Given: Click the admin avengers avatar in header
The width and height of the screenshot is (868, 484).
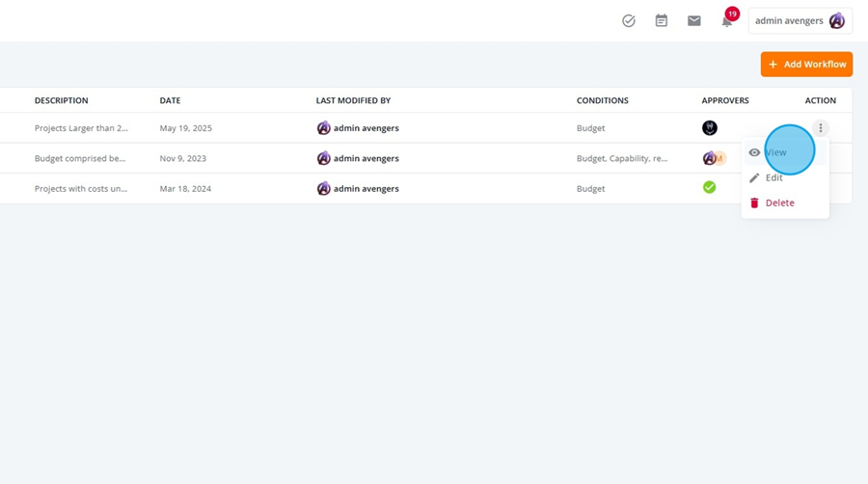Looking at the screenshot, I should click(x=836, y=21).
